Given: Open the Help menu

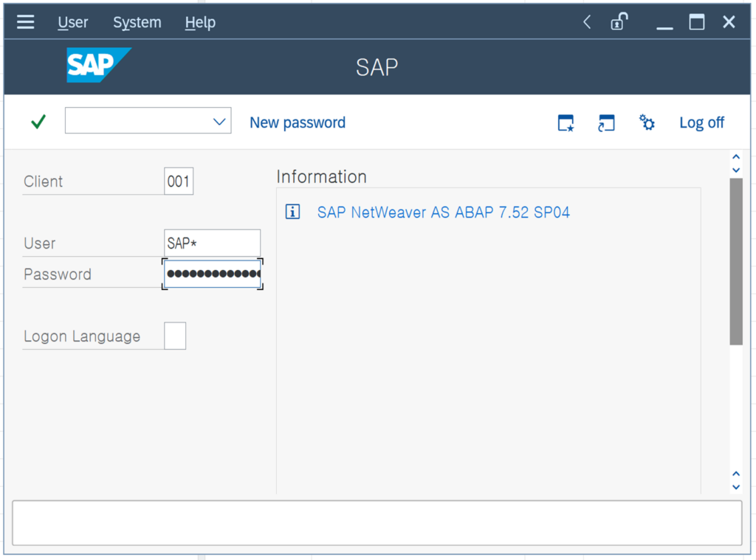Looking at the screenshot, I should (200, 22).
